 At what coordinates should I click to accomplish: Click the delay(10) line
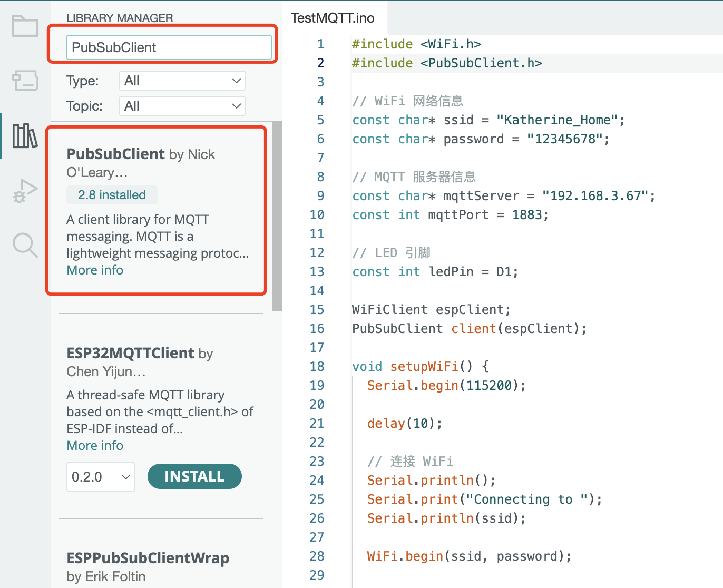point(405,424)
